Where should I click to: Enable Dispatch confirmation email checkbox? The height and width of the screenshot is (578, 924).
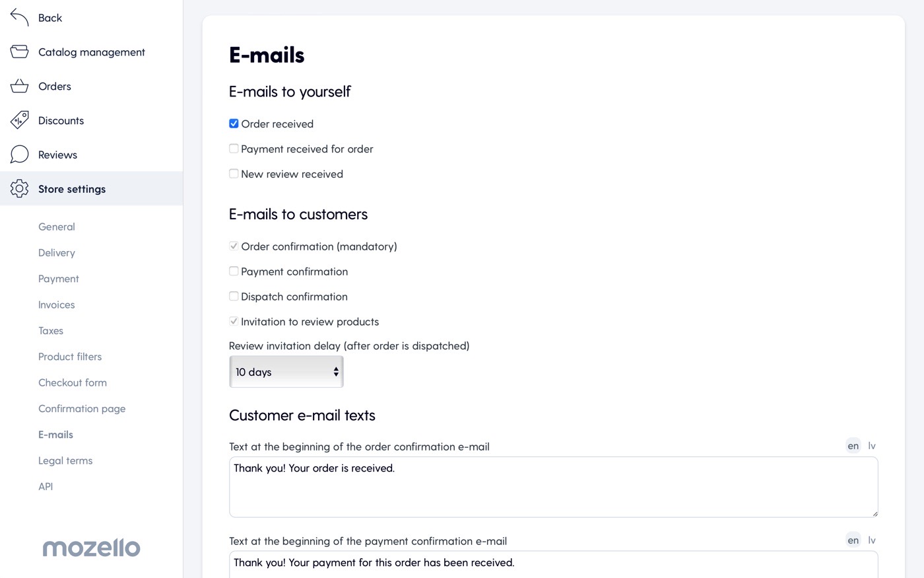click(x=234, y=297)
